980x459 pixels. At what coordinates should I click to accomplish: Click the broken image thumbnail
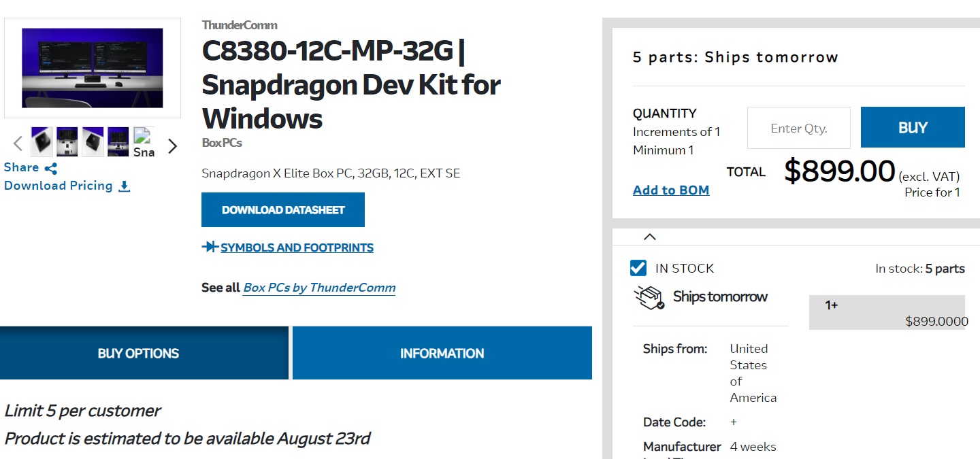pos(143,141)
